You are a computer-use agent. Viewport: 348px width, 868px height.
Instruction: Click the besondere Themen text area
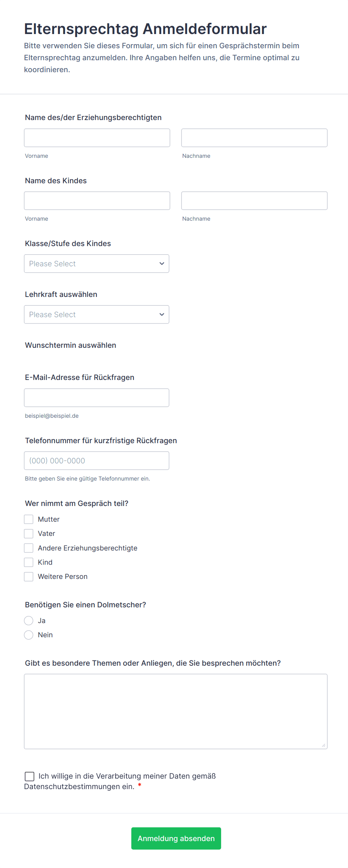[x=175, y=711]
